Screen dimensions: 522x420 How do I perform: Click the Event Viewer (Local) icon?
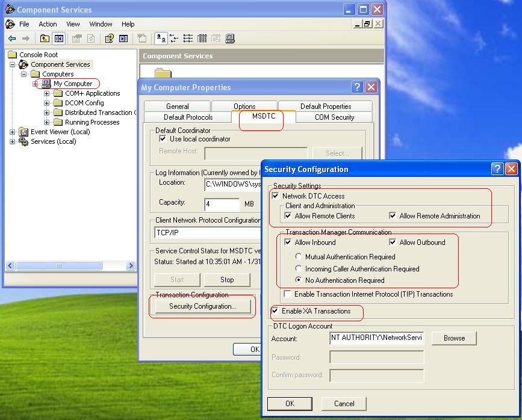tap(23, 132)
